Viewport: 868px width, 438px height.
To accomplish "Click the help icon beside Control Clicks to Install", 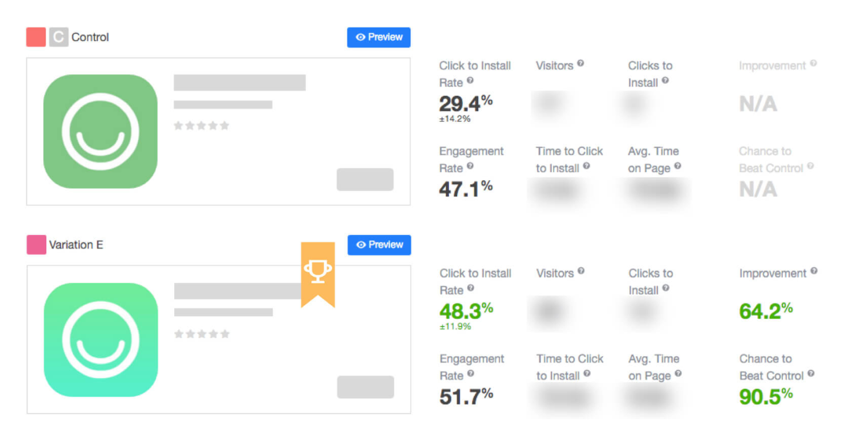I will pyautogui.click(x=665, y=81).
